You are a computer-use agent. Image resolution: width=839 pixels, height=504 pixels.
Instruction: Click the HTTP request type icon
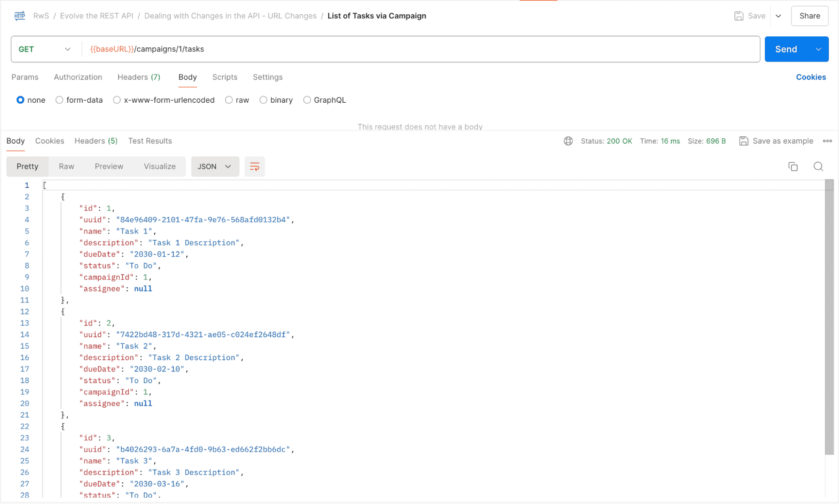(20, 16)
